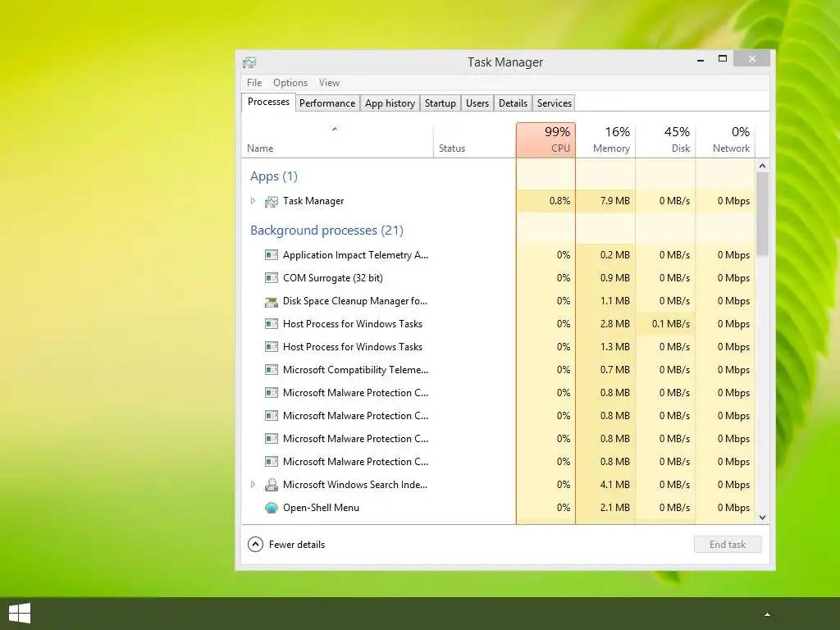Close the Task Manager window
This screenshot has height=630, width=840.
pos(752,58)
